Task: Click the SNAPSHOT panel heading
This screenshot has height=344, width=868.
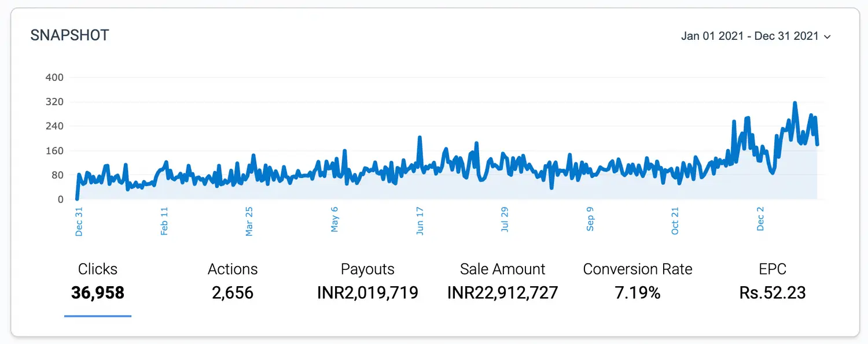Action: point(69,35)
